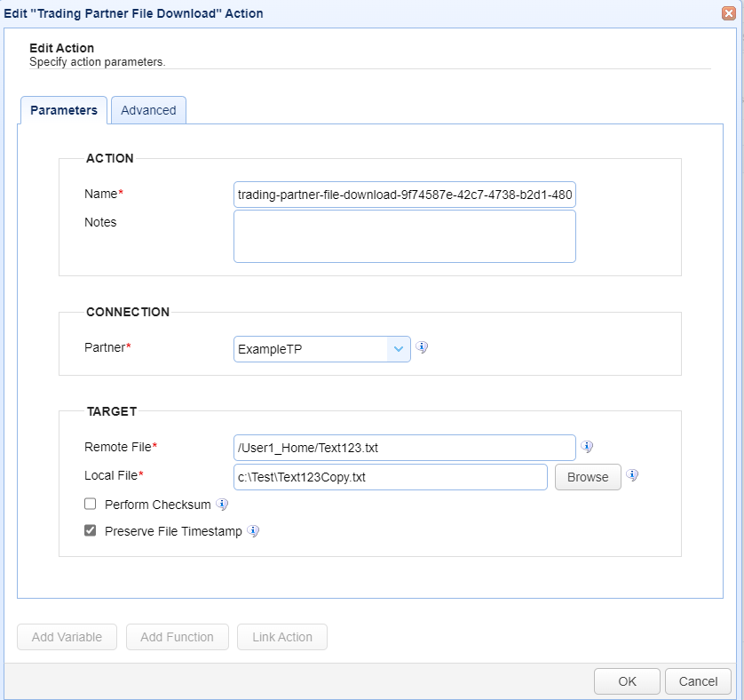744x700 pixels.
Task: Click info icon for Preserve File Timestamp
Action: 253,531
